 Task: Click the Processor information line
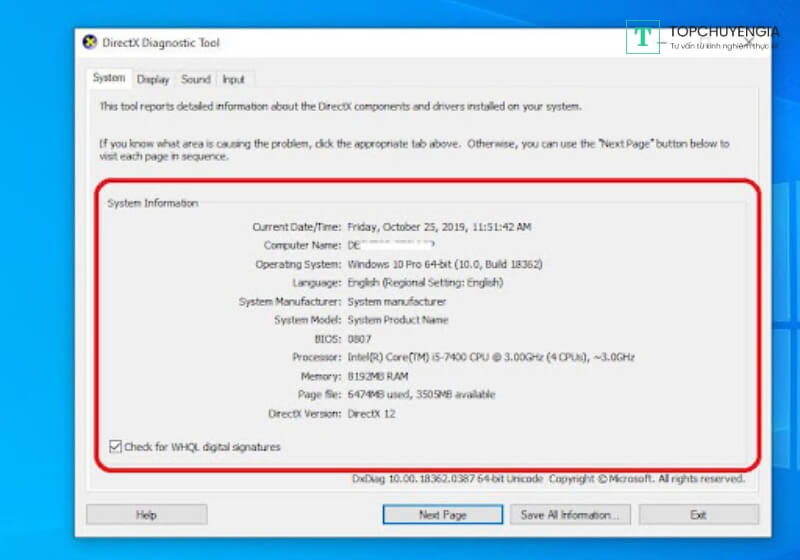click(490, 357)
